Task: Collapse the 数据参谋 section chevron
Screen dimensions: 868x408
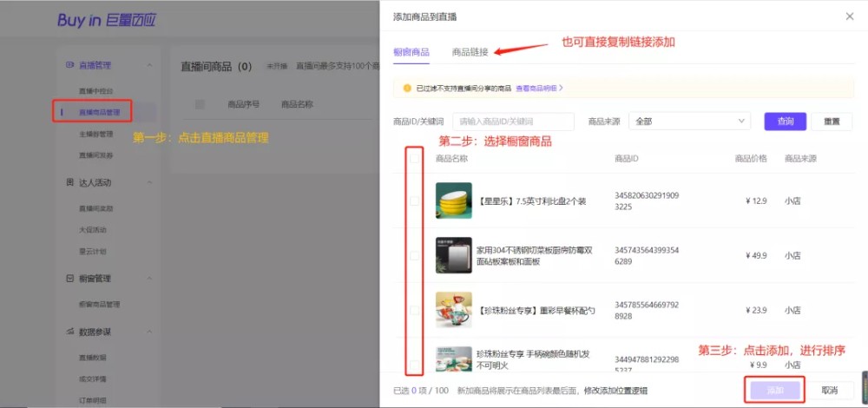Action: (x=149, y=332)
